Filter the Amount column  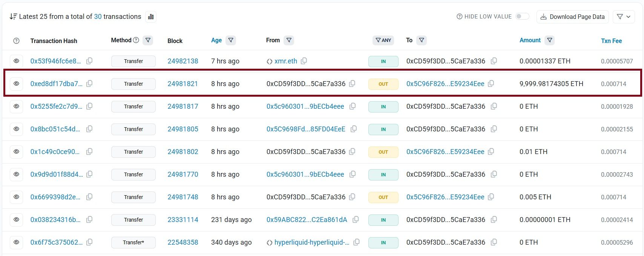(550, 40)
